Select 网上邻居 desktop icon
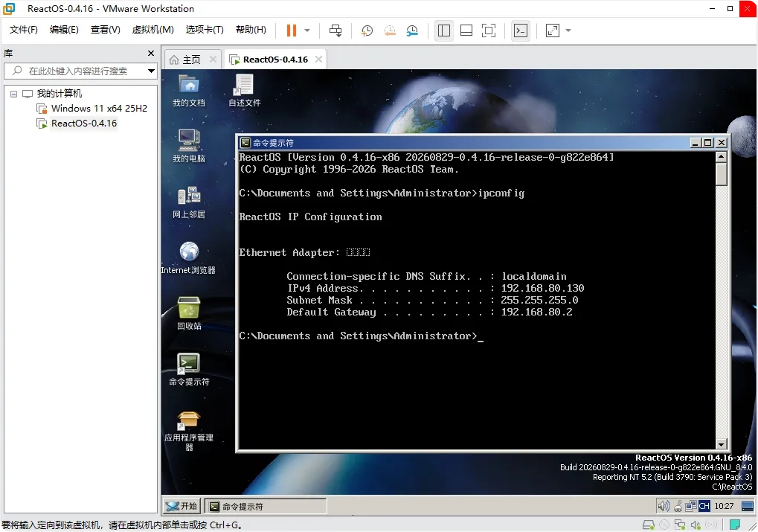Screen dimensions: 758x532 [189, 202]
